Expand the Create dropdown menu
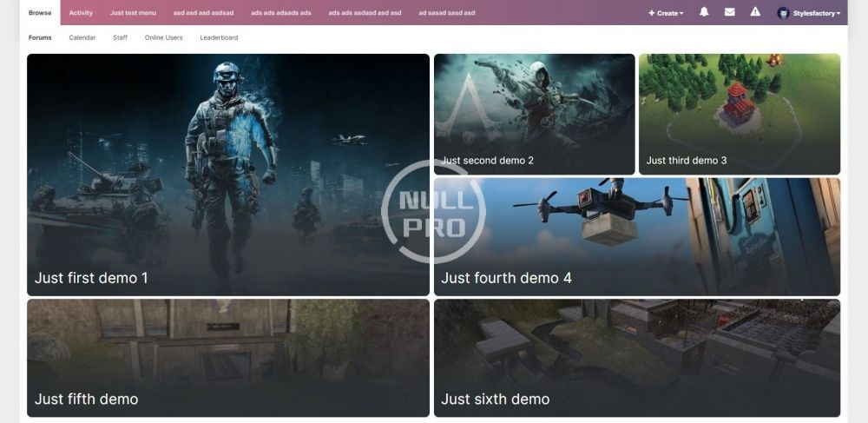Viewport: 868px width, 423px height. tap(666, 13)
